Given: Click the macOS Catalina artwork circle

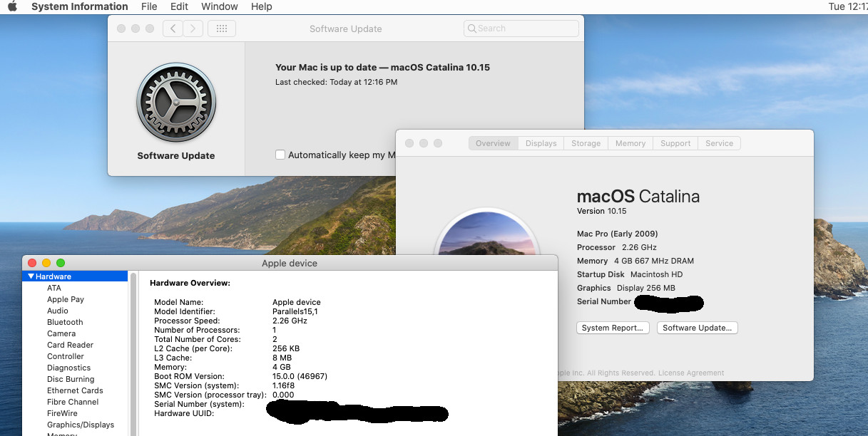Looking at the screenshot, I should (x=486, y=233).
